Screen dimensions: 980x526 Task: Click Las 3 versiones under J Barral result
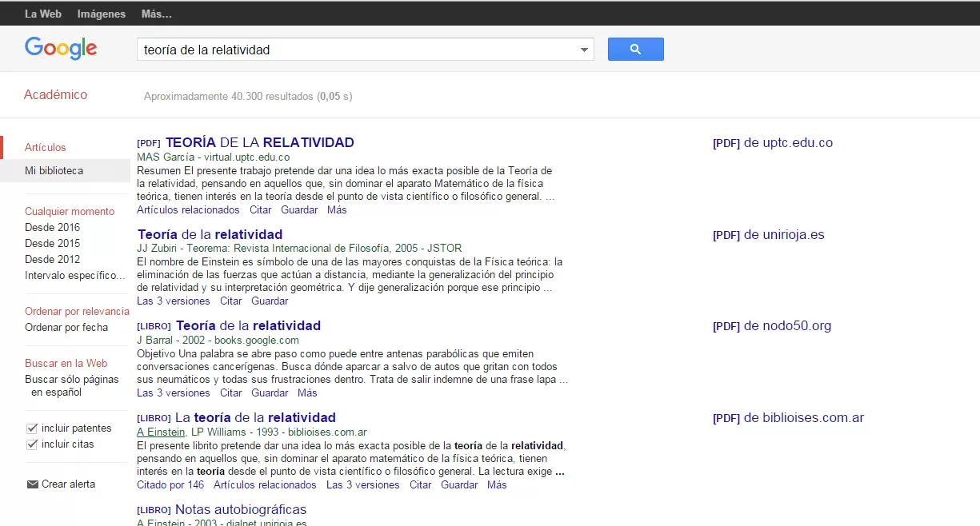tap(174, 393)
